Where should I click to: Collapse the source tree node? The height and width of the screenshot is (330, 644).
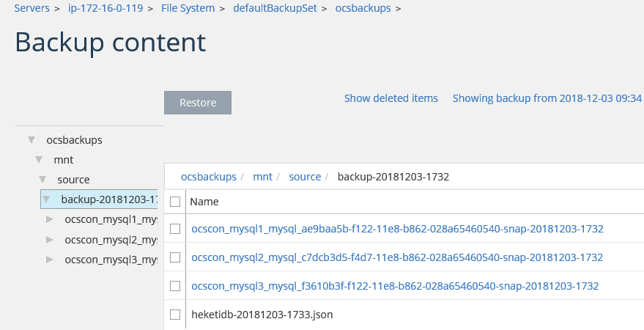pyautogui.click(x=42, y=179)
